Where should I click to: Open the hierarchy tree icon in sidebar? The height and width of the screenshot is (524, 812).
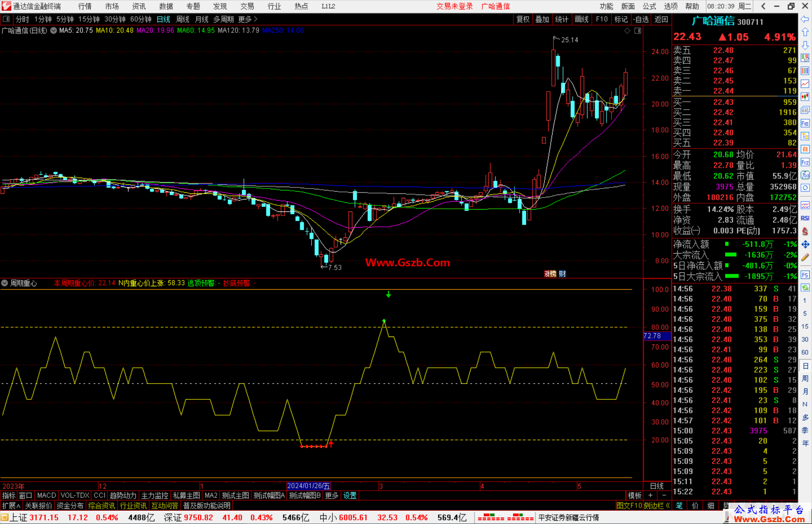click(x=805, y=136)
